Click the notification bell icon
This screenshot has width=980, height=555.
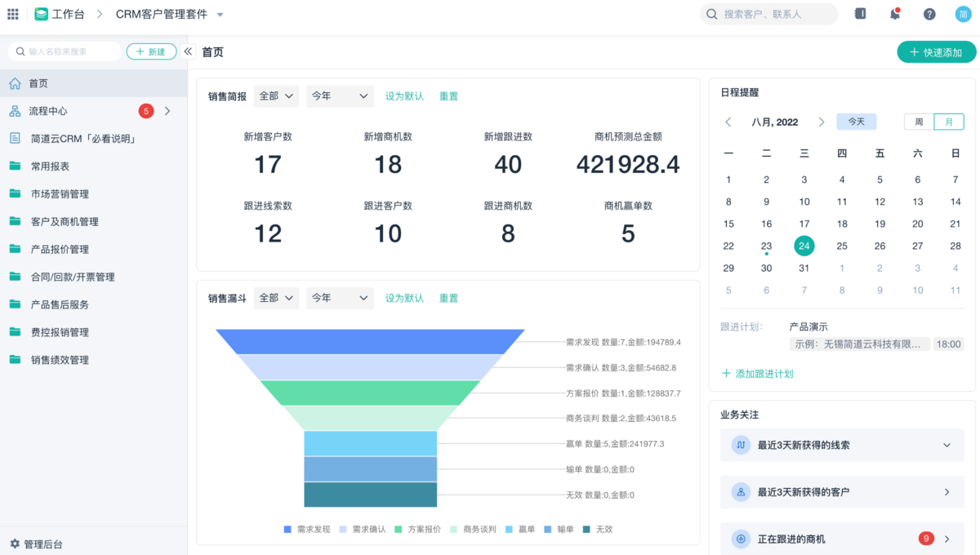[x=895, y=14]
